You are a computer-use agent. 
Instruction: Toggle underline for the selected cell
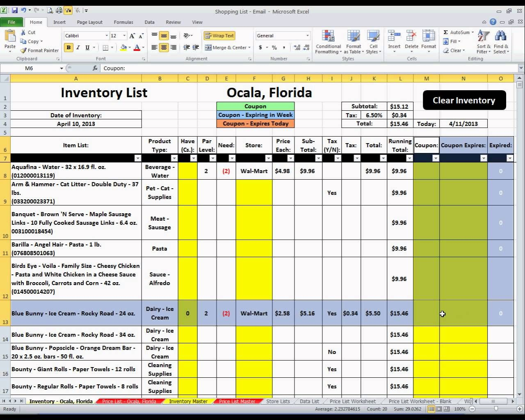click(87, 48)
